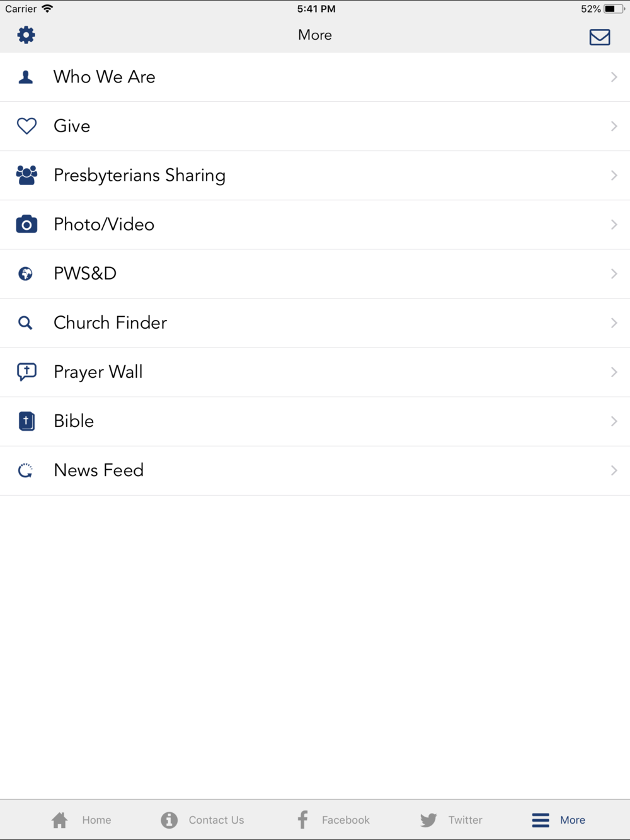Select the More tab in bottom bar

tap(559, 820)
